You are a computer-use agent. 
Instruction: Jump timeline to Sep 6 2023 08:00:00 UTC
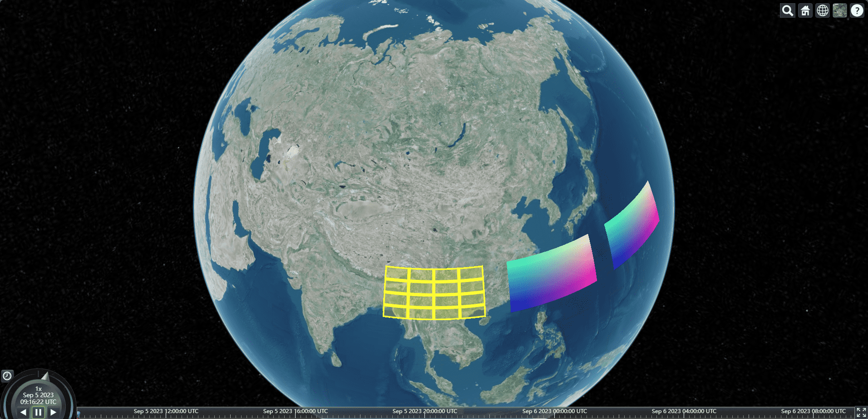coord(813,412)
